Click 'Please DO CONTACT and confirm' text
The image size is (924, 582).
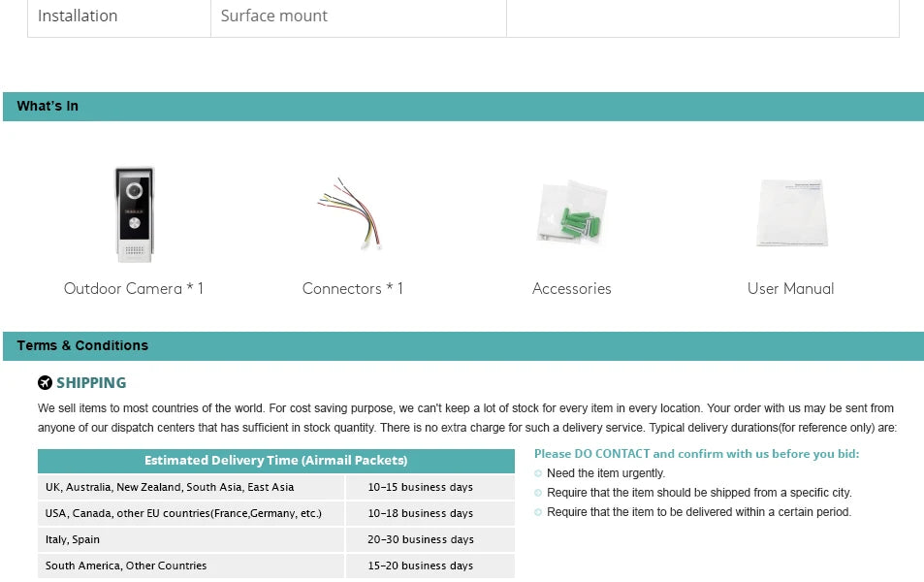pyautogui.click(x=696, y=453)
